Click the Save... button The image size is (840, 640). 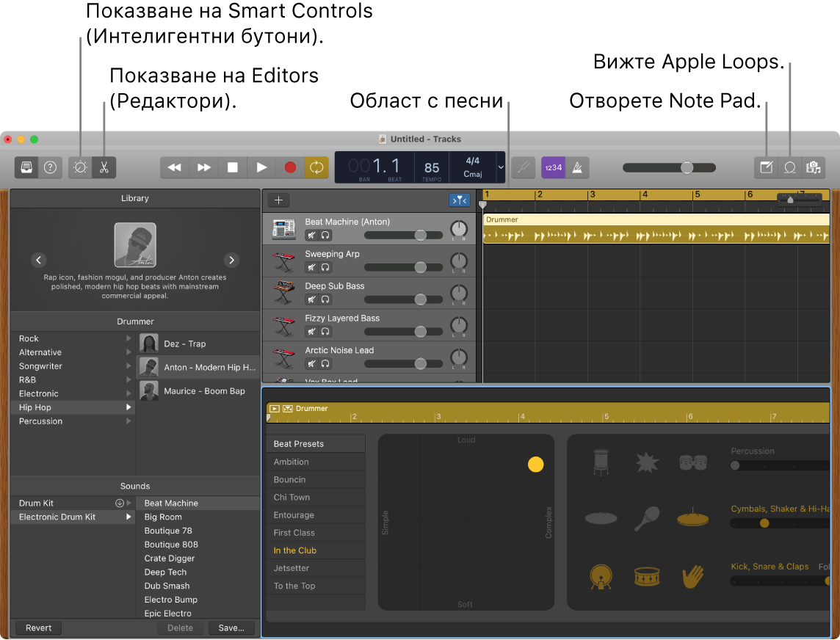(x=231, y=628)
